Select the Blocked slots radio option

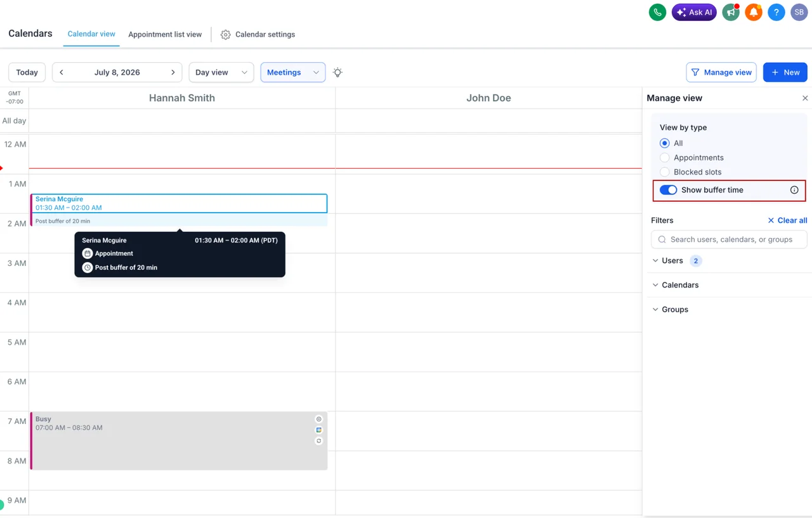point(664,172)
